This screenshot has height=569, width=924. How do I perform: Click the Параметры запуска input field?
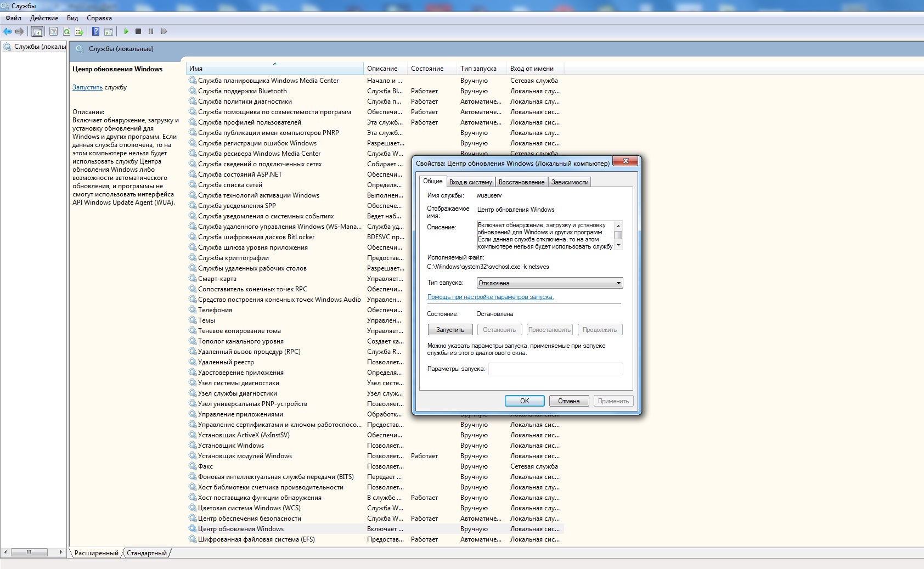pyautogui.click(x=556, y=369)
